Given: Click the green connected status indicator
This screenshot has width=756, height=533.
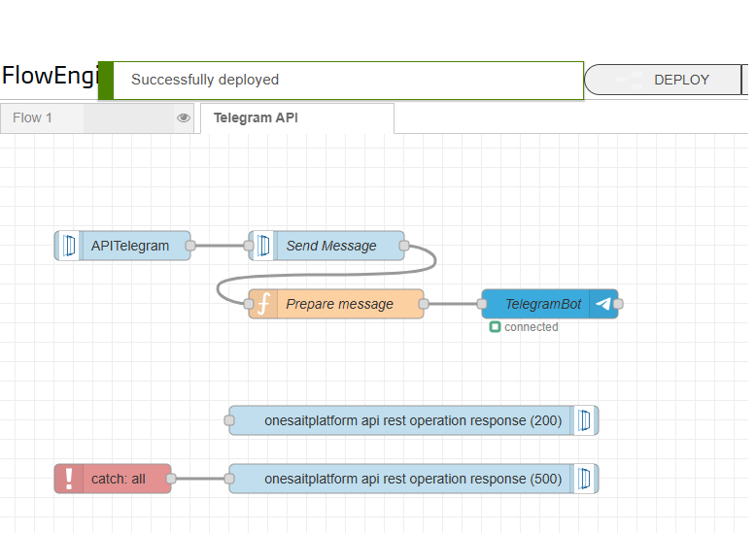Looking at the screenshot, I should [x=495, y=327].
